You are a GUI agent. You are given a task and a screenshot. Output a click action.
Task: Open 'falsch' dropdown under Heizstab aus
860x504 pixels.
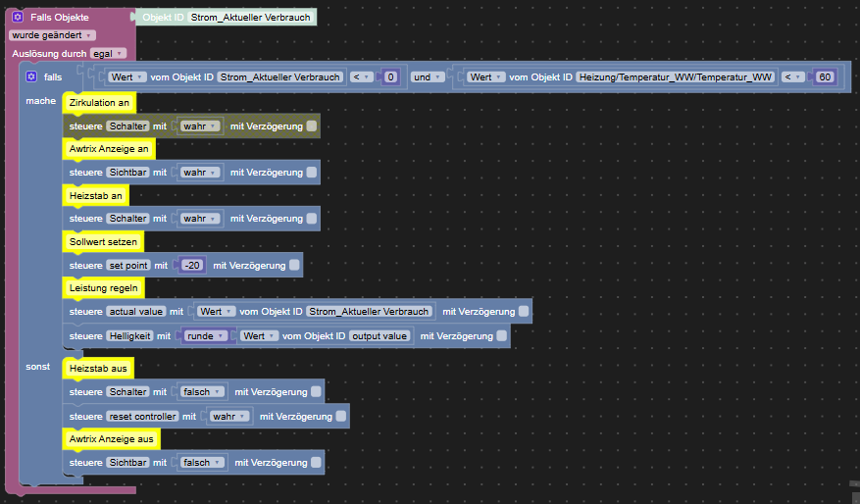click(203, 391)
